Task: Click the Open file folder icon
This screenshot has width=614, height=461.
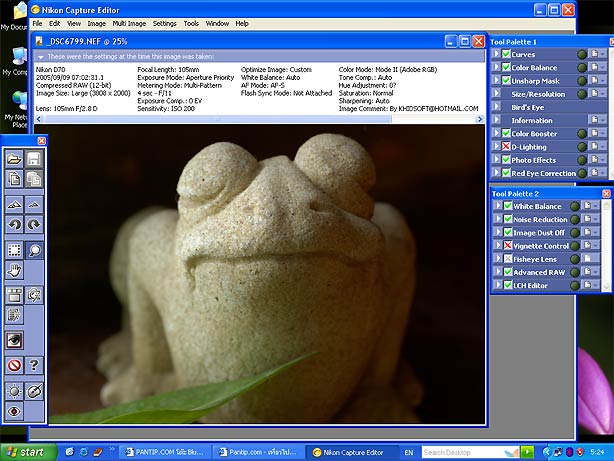Action: click(14, 159)
